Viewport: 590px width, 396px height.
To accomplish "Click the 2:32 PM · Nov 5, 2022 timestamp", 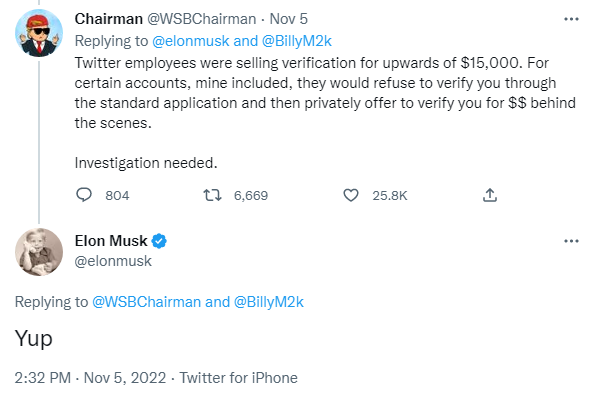I will [x=90, y=378].
